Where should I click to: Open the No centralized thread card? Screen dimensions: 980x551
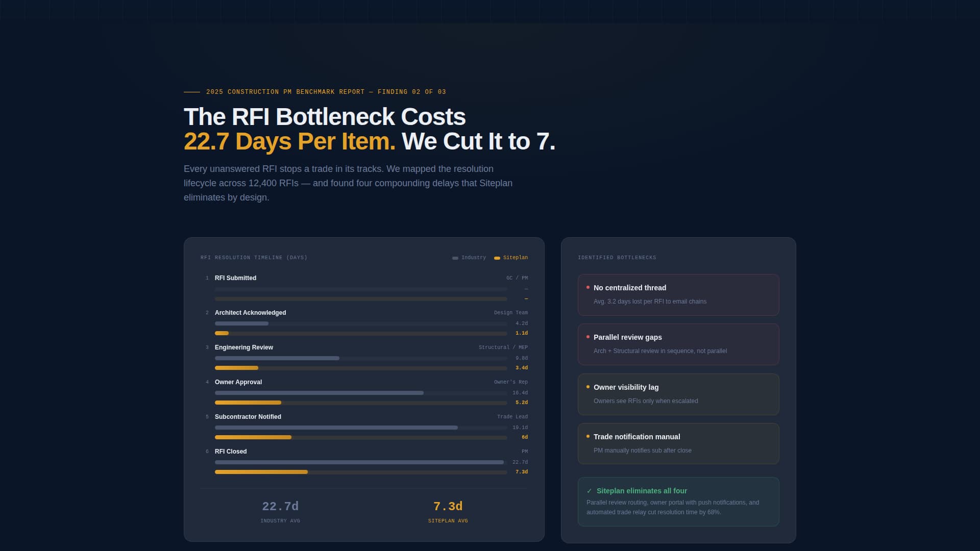pyautogui.click(x=678, y=295)
